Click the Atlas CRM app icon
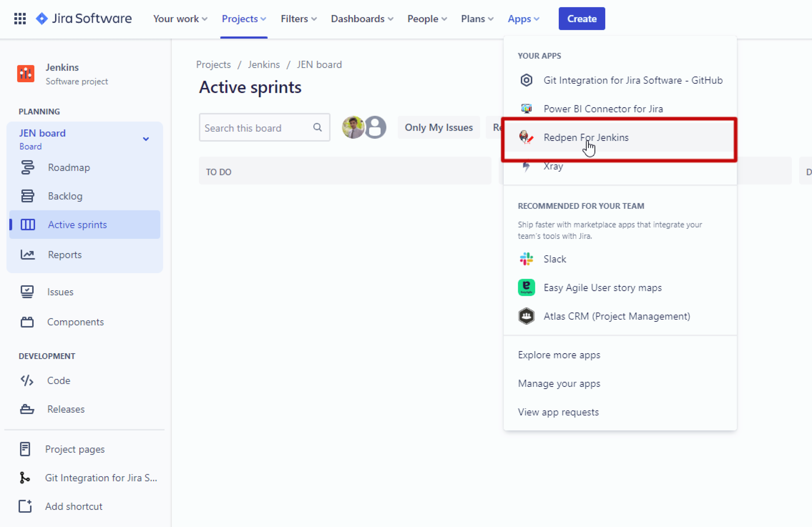 [526, 316]
